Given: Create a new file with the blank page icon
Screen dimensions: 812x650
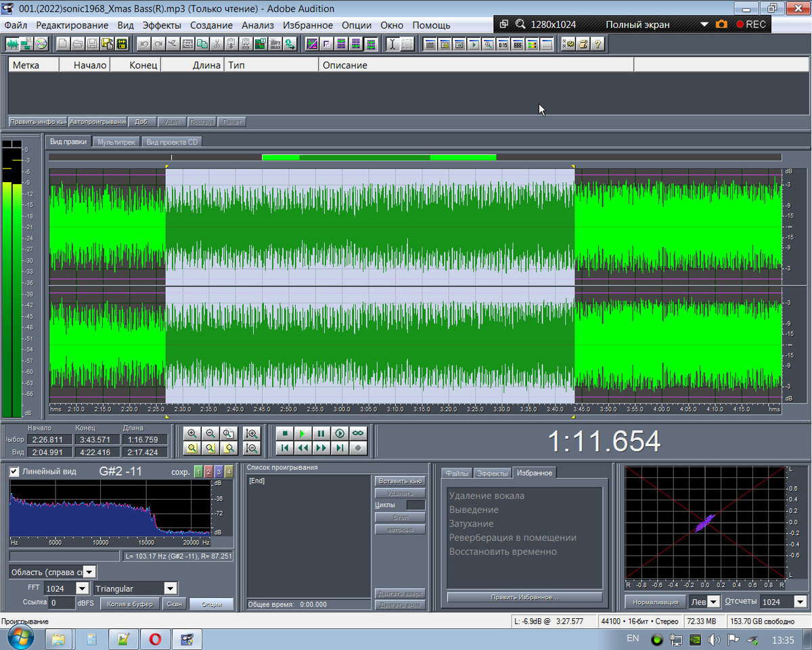Looking at the screenshot, I should (x=62, y=44).
